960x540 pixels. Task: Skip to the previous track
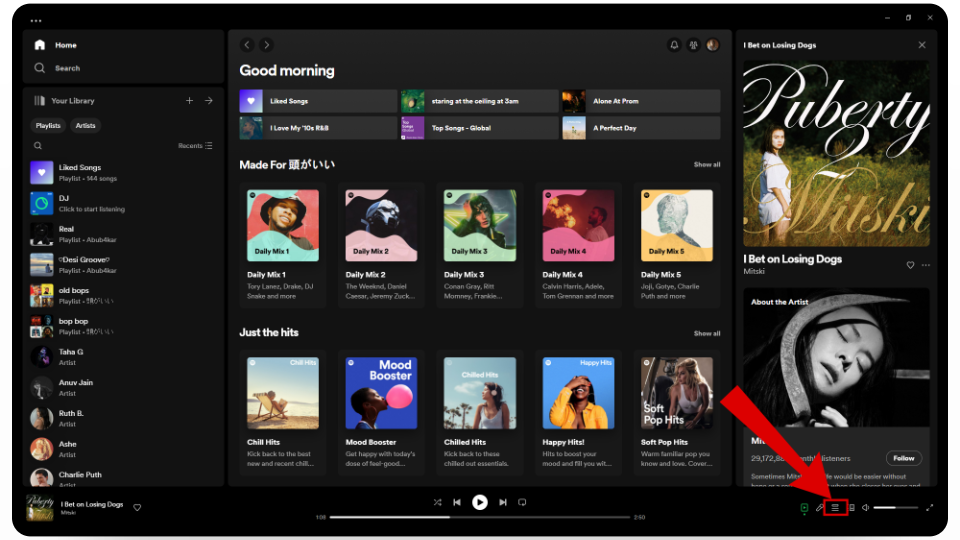[457, 502]
